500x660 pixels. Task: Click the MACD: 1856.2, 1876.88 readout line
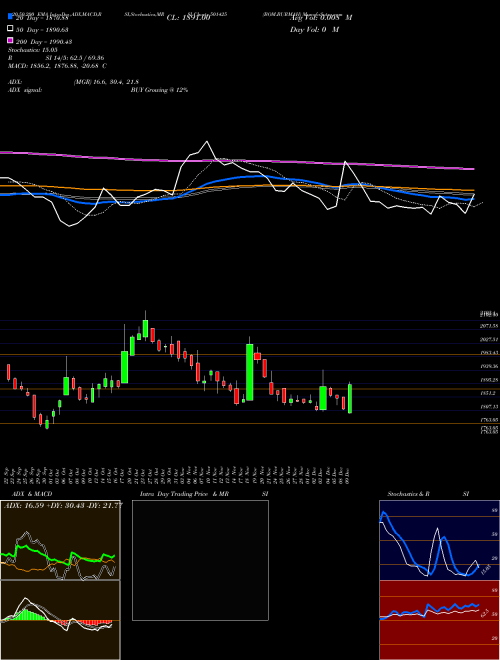pyautogui.click(x=57, y=66)
